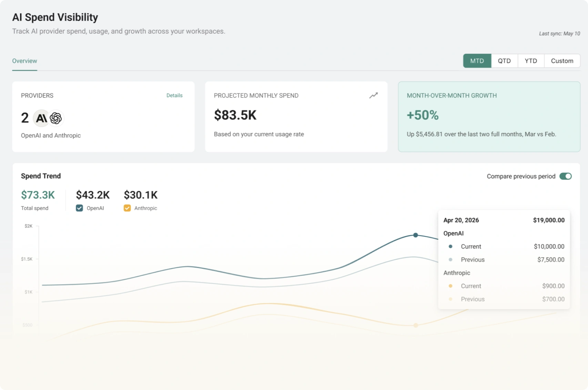Viewport: 588px width, 390px height.
Task: Click the Month-over-Month Growth card
Action: click(x=489, y=116)
